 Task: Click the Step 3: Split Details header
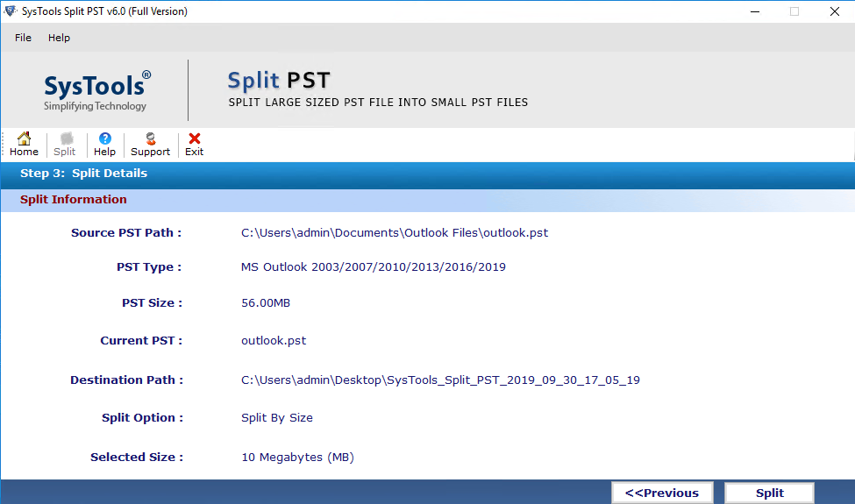point(83,174)
